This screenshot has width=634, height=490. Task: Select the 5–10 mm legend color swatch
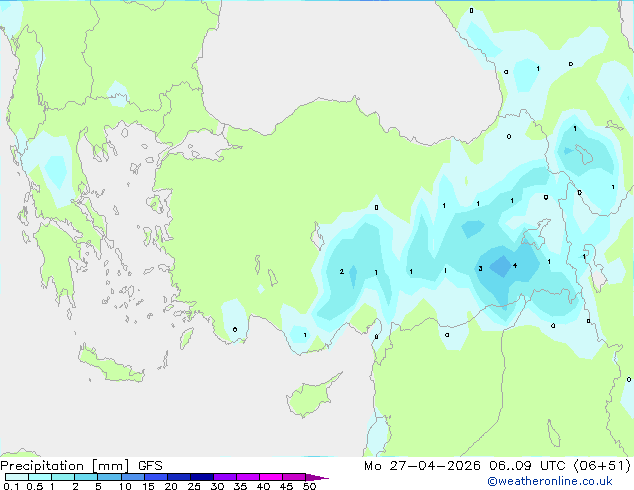(x=109, y=477)
